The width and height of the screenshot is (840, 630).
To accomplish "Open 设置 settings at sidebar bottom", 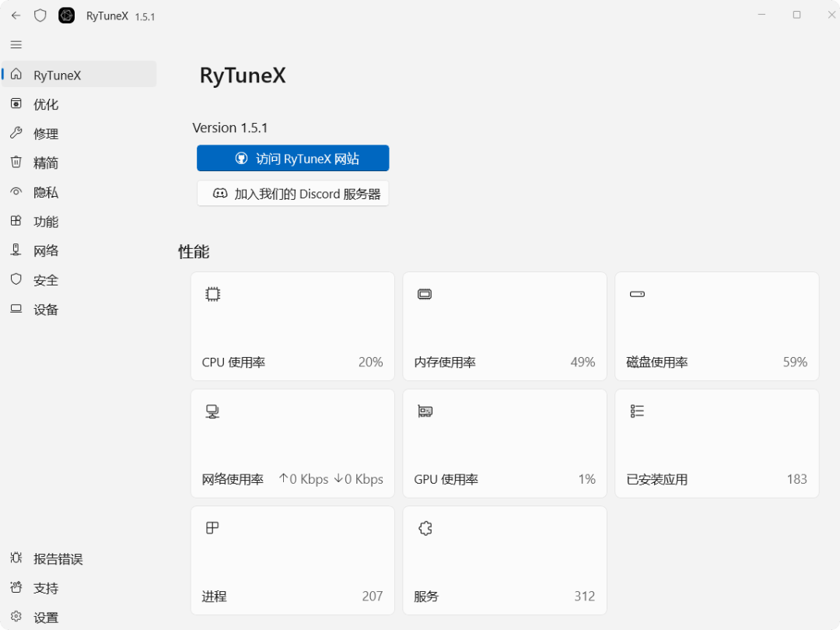I will 45,618.
